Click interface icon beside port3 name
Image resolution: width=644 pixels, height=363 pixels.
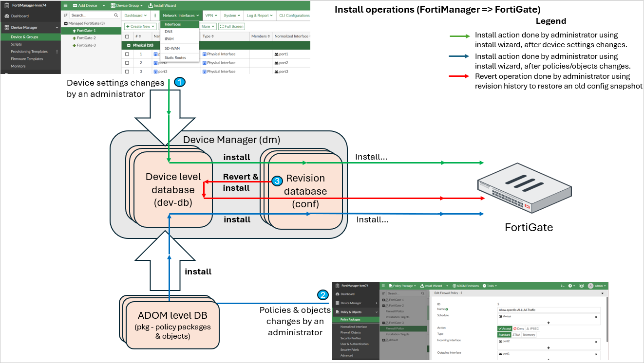tap(155, 72)
